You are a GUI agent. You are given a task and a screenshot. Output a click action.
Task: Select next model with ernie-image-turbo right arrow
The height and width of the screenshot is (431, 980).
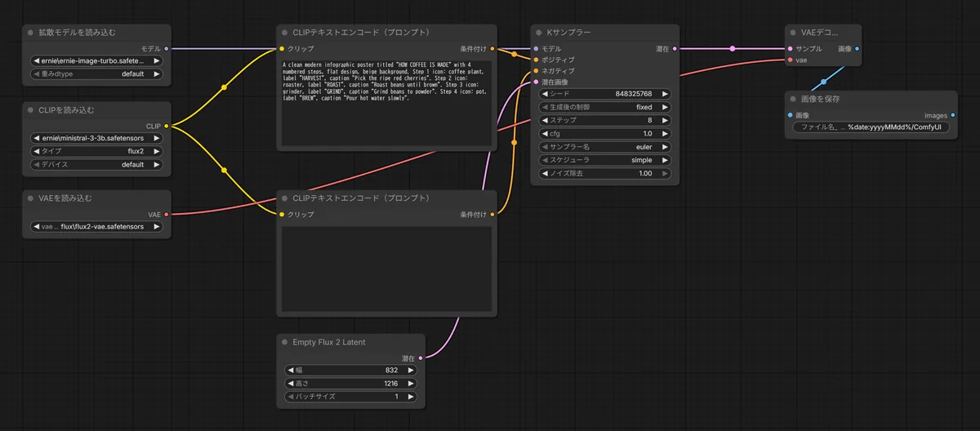pyautogui.click(x=157, y=61)
